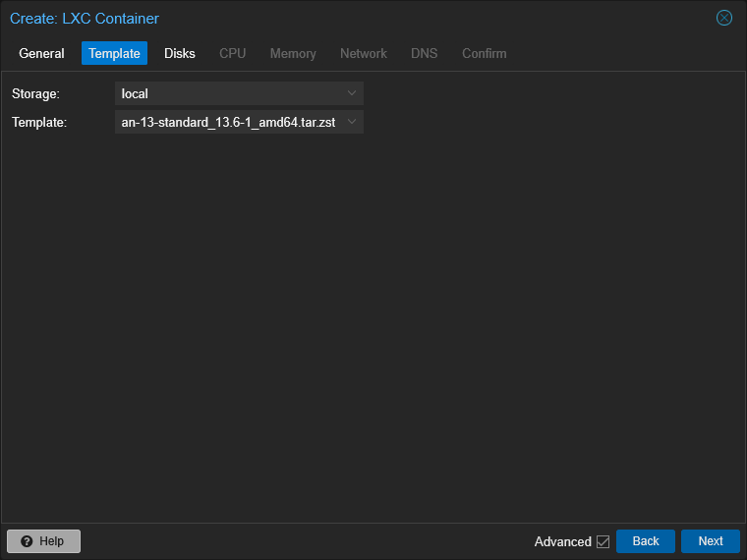Jump to the Confirm tab
747x560 pixels.
point(484,53)
